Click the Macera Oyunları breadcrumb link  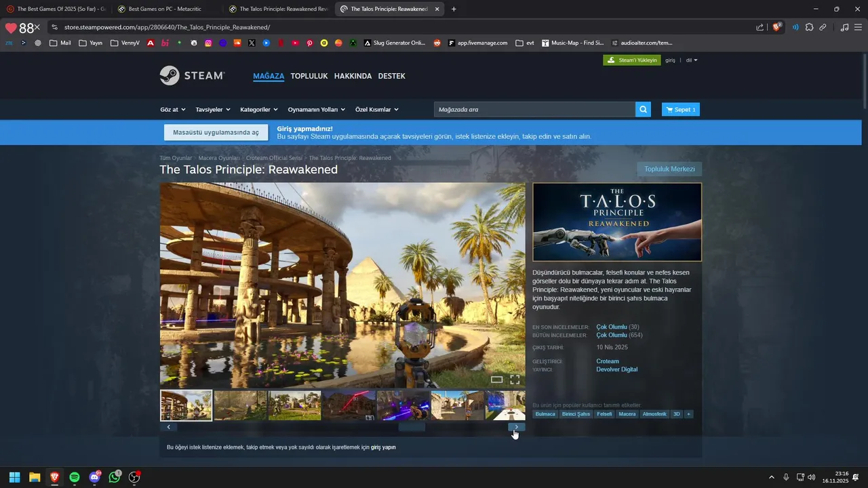pos(219,158)
